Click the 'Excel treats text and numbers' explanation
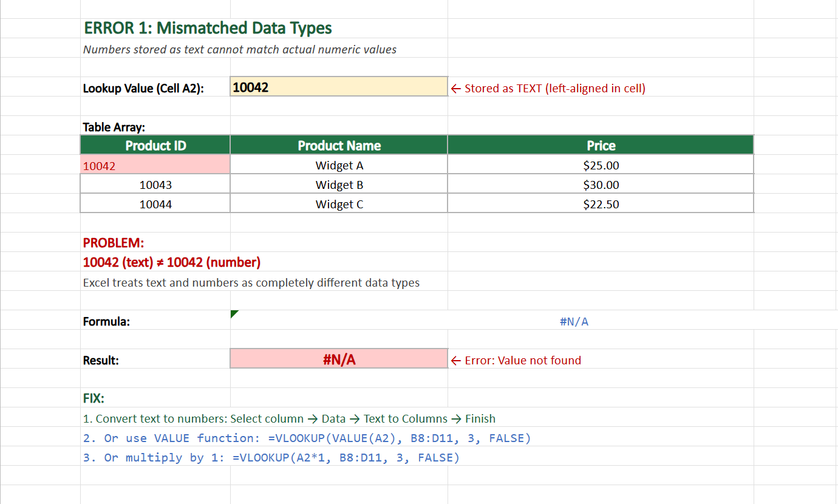This screenshot has height=504, width=838. [251, 283]
